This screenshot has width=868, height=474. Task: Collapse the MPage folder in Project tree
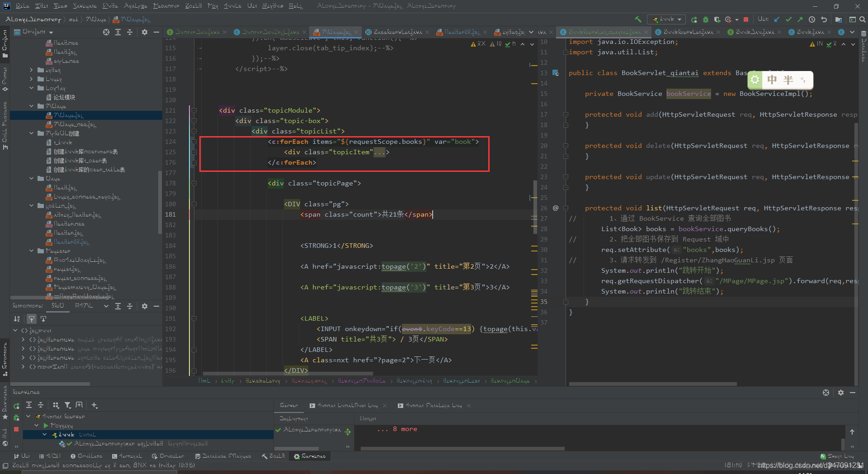pos(32,106)
